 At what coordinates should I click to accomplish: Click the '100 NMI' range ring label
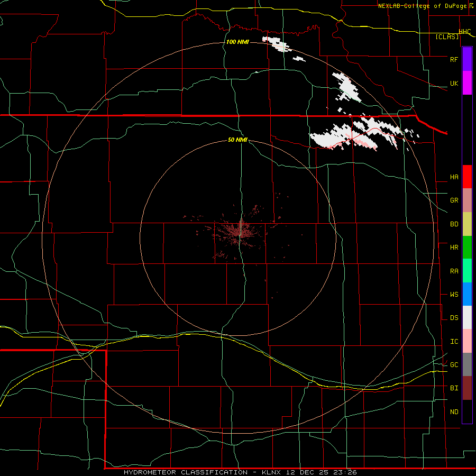click(x=237, y=42)
